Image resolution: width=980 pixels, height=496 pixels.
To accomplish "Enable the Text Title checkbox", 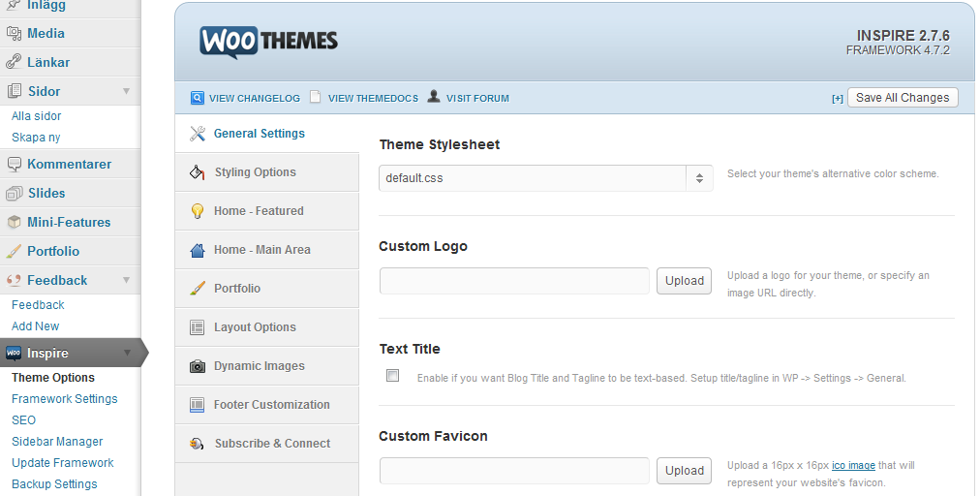I will (392, 376).
